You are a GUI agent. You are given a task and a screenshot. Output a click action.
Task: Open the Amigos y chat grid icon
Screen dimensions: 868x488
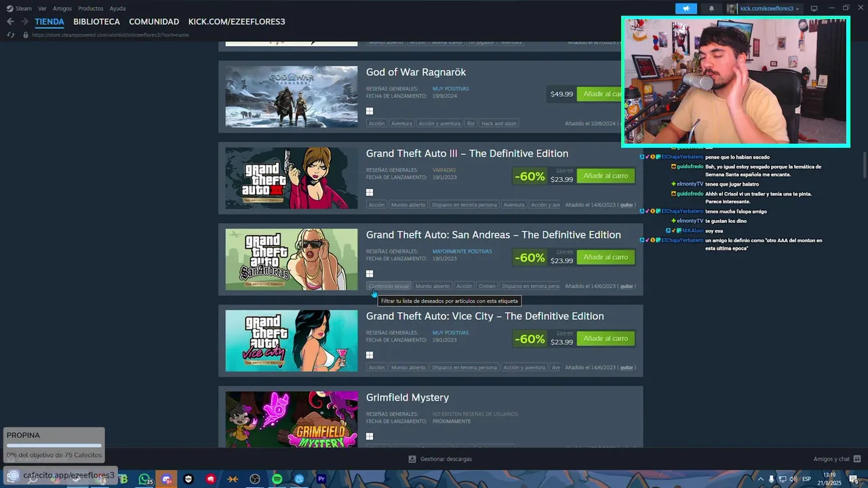[857, 459]
